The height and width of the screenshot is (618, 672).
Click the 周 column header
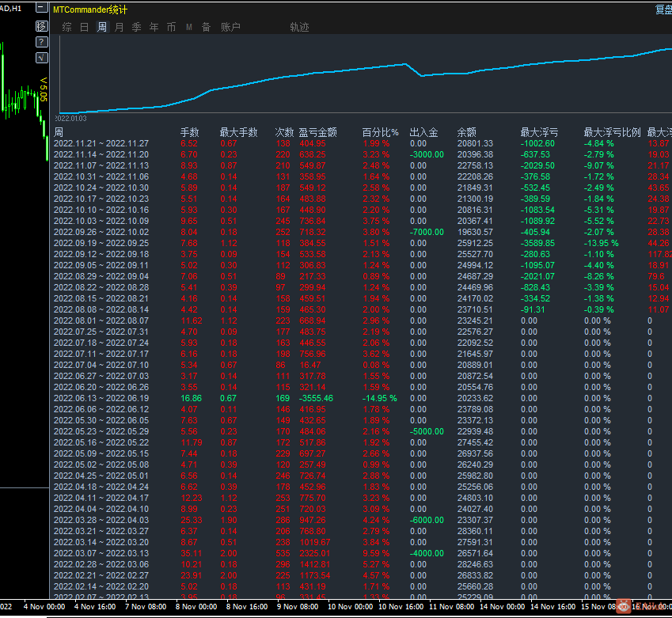point(59,132)
